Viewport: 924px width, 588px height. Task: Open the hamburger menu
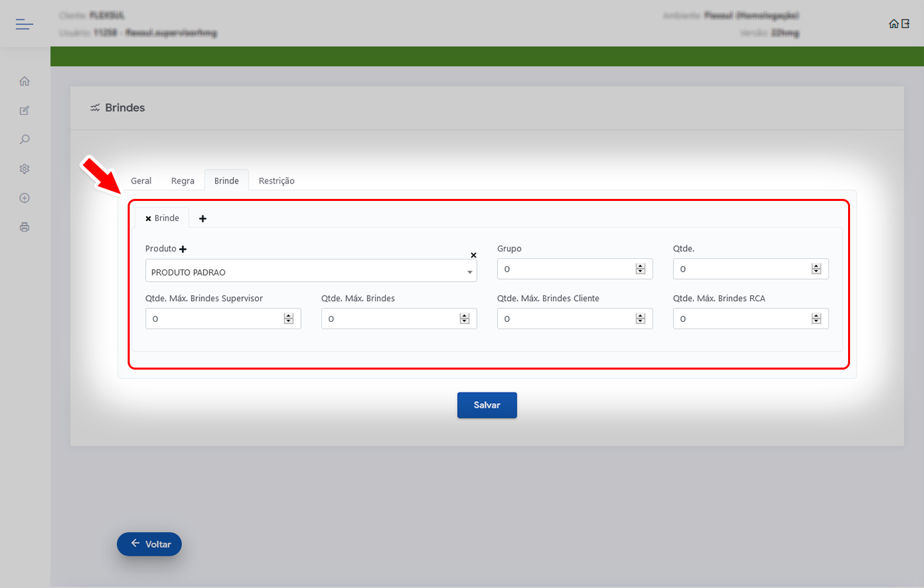tap(24, 25)
